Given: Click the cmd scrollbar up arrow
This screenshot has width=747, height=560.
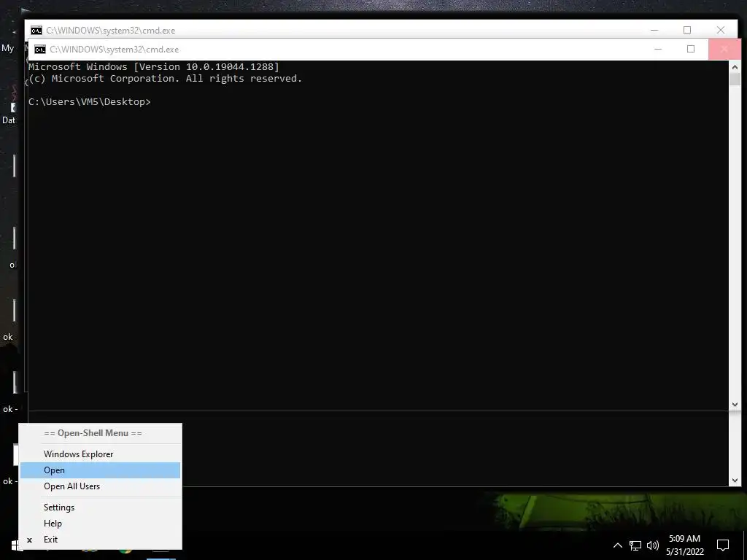Looking at the screenshot, I should coord(735,66).
